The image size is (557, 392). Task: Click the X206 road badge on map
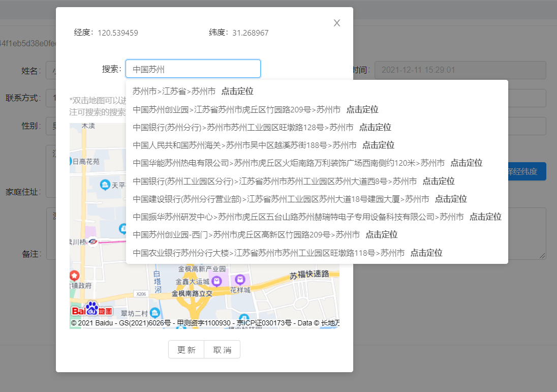[x=141, y=294]
